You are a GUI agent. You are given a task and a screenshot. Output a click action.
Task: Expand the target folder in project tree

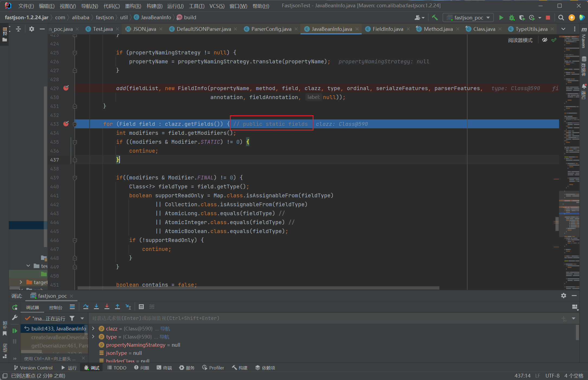point(21,282)
